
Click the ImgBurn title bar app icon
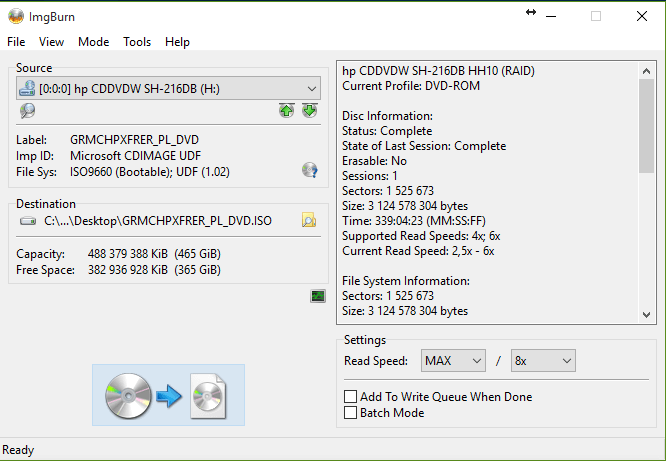tap(15, 15)
